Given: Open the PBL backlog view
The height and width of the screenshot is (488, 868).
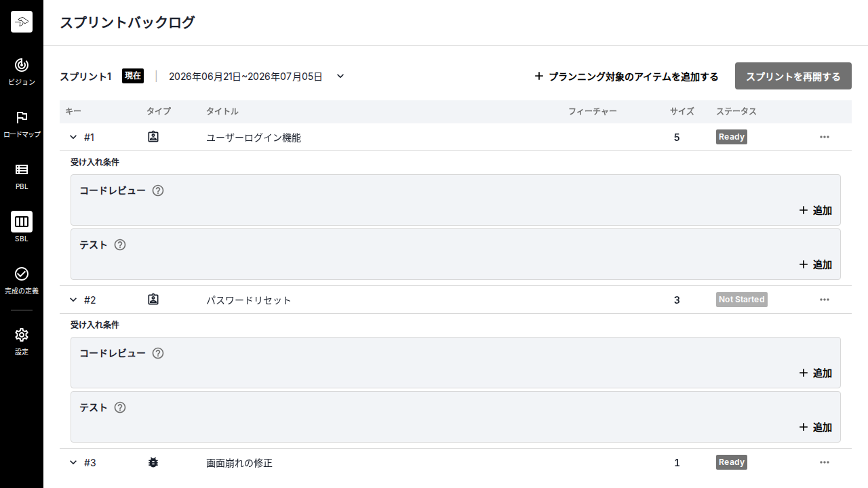Looking at the screenshot, I should tap(22, 176).
